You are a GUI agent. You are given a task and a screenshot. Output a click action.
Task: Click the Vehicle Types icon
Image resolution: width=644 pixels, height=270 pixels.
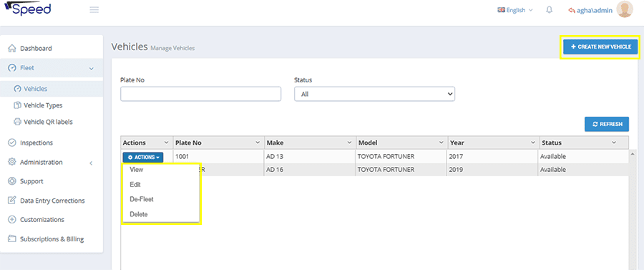click(x=17, y=105)
